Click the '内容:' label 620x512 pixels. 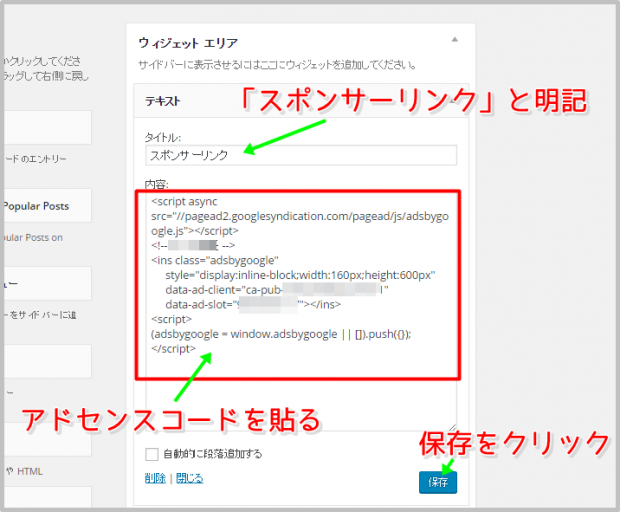click(157, 184)
